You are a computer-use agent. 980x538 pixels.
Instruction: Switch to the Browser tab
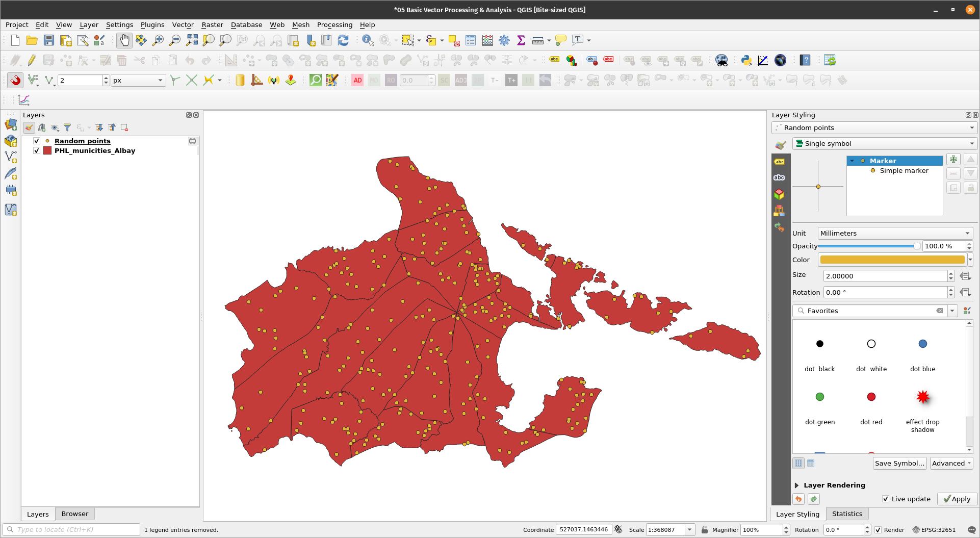click(74, 514)
